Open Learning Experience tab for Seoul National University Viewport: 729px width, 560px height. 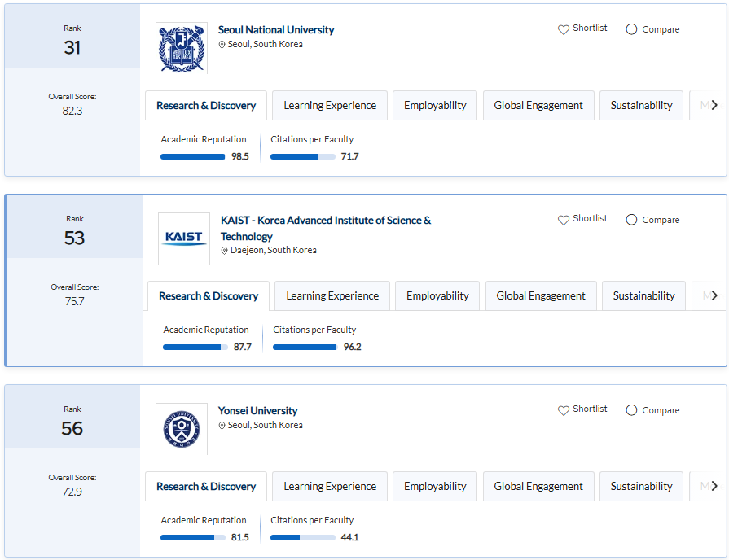330,106
